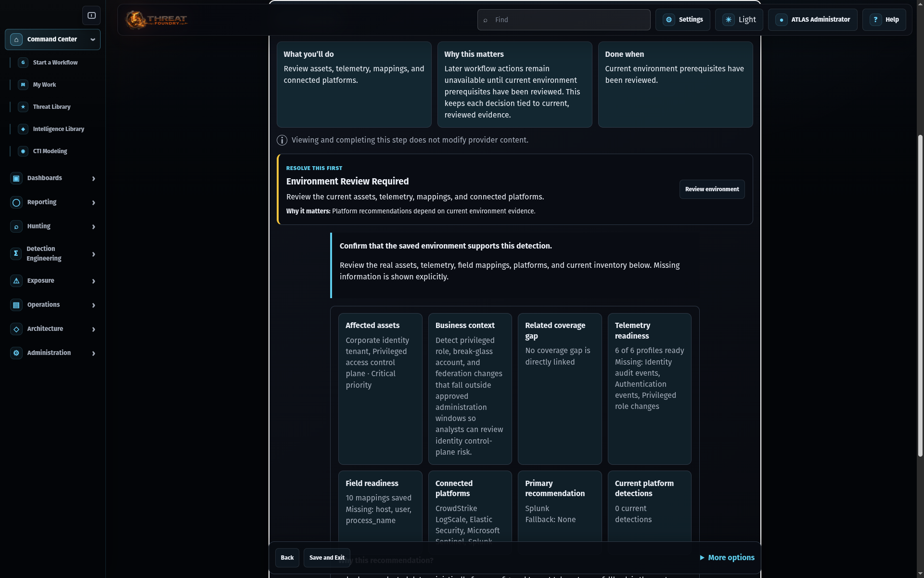This screenshot has height=578, width=924.
Task: Click the 'Why this matters' card heading
Action: click(x=474, y=54)
